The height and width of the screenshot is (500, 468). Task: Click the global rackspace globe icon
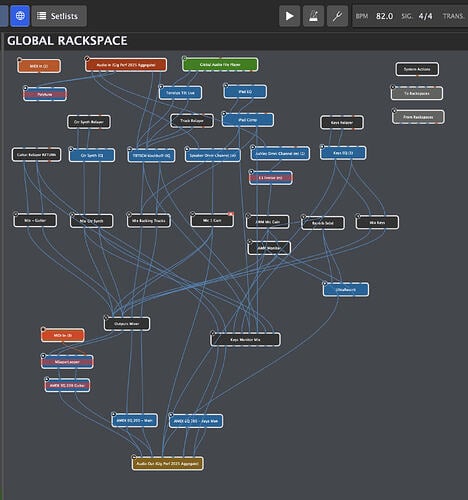point(20,16)
